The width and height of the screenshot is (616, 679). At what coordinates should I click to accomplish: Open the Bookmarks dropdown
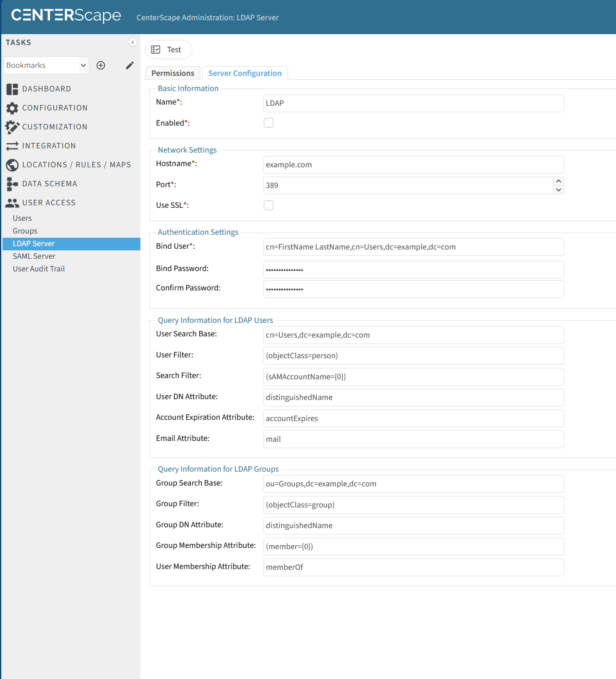coord(46,65)
